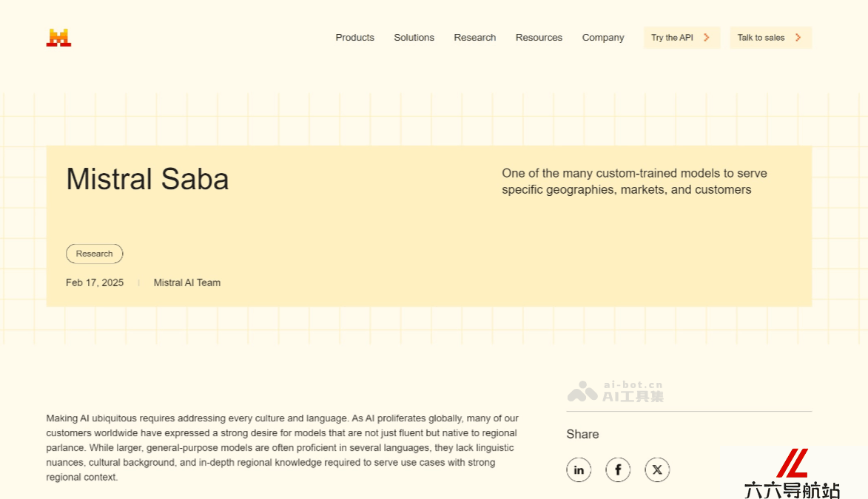Click the Talk to sales button
868x499 pixels.
[x=770, y=38]
